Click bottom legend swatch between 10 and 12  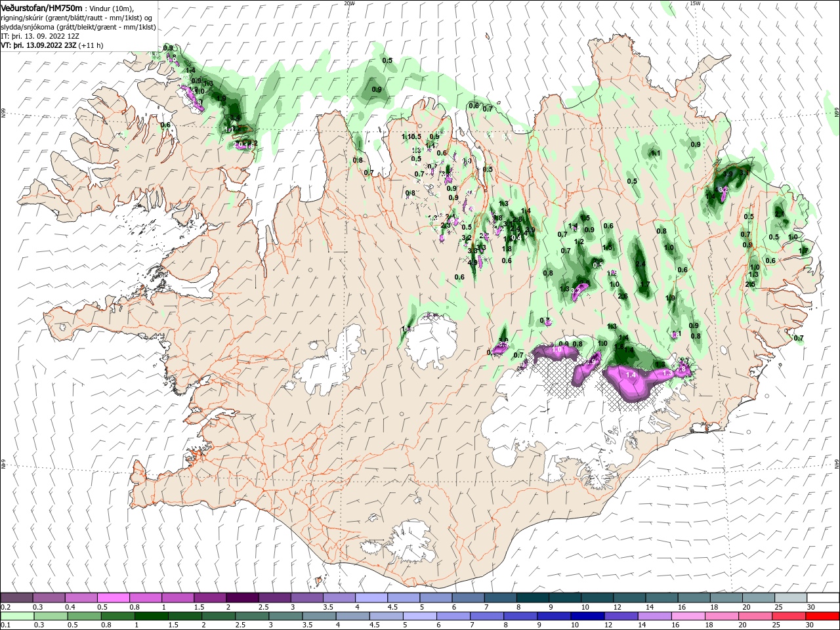587,616
